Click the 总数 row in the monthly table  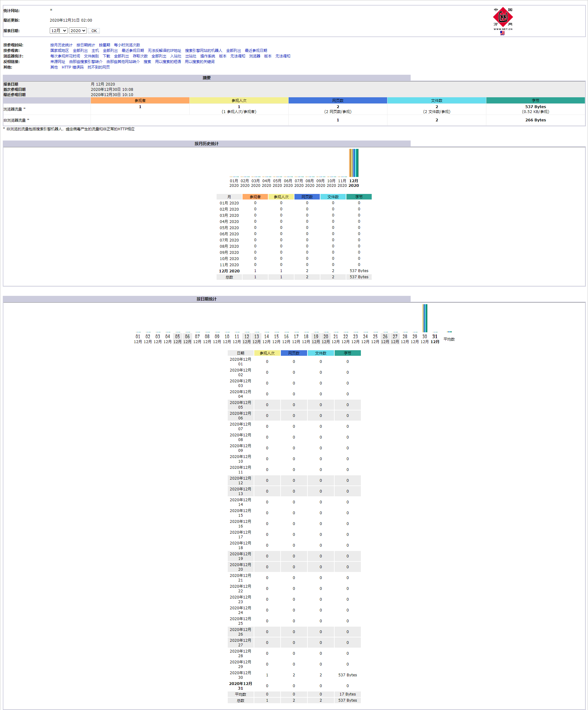click(x=294, y=277)
